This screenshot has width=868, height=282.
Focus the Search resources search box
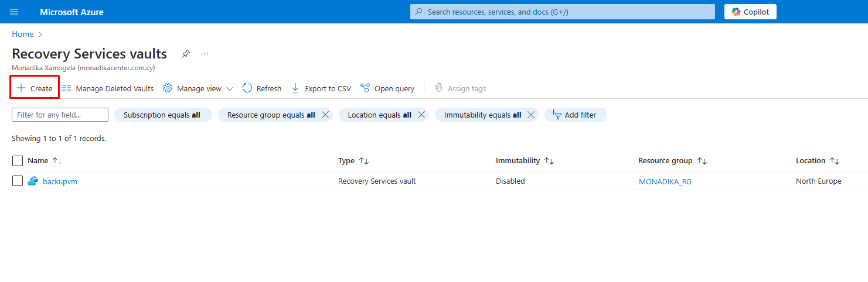[563, 12]
